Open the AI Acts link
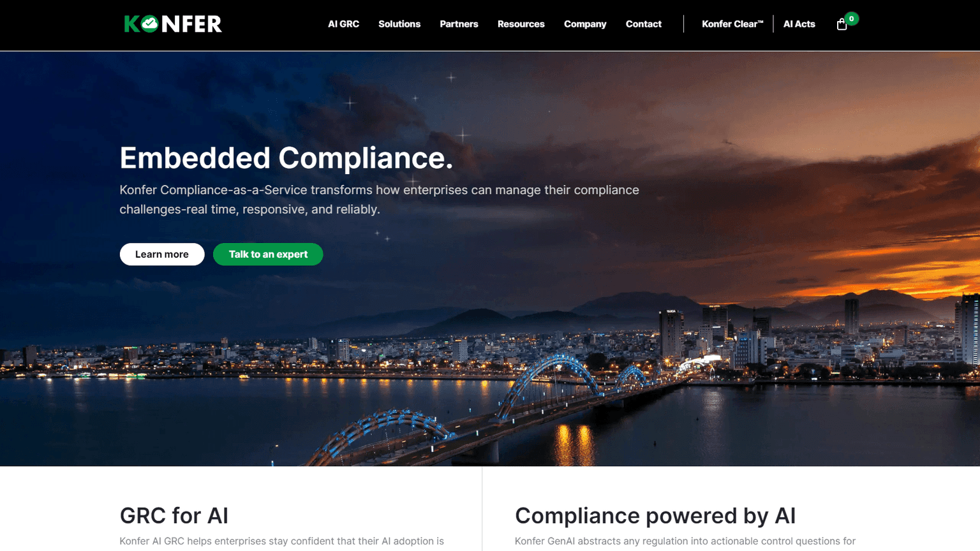Screen dimensions: 980x551 pyautogui.click(x=799, y=24)
